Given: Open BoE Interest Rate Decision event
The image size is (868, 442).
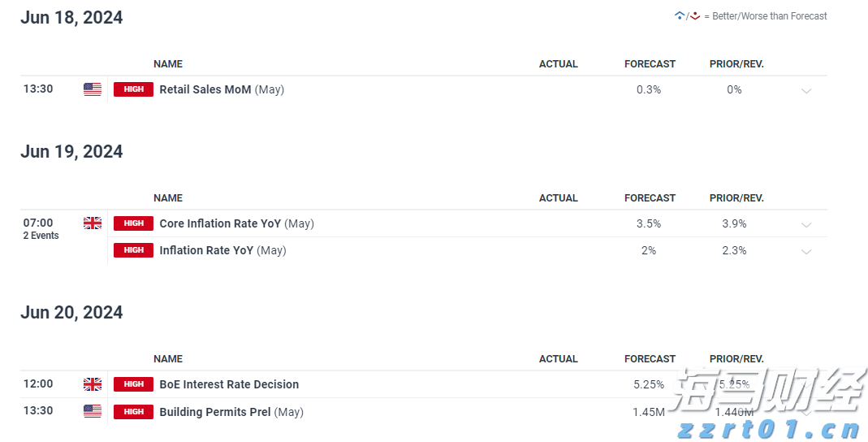Looking at the screenshot, I should [x=229, y=384].
